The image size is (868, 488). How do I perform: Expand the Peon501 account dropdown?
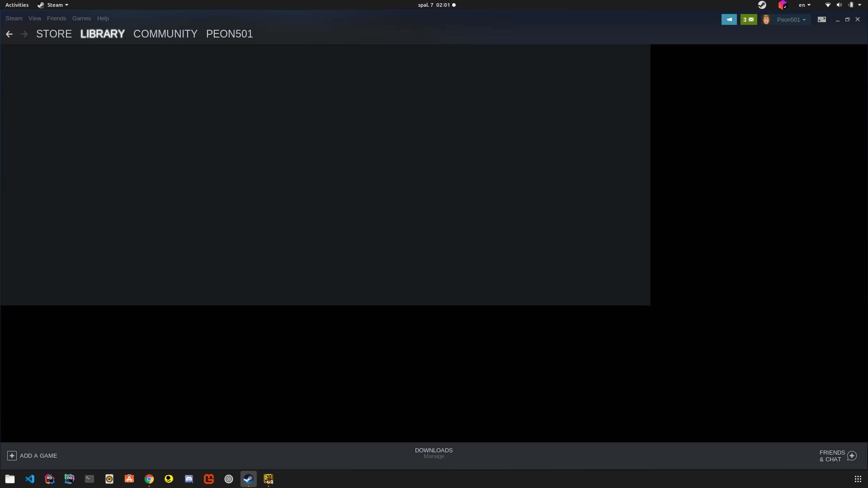click(791, 19)
